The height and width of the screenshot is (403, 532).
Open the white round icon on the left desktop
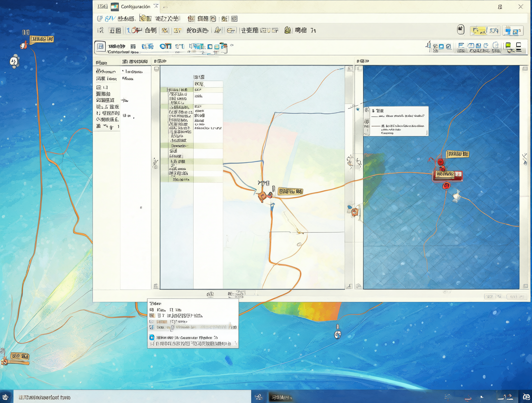(13, 62)
